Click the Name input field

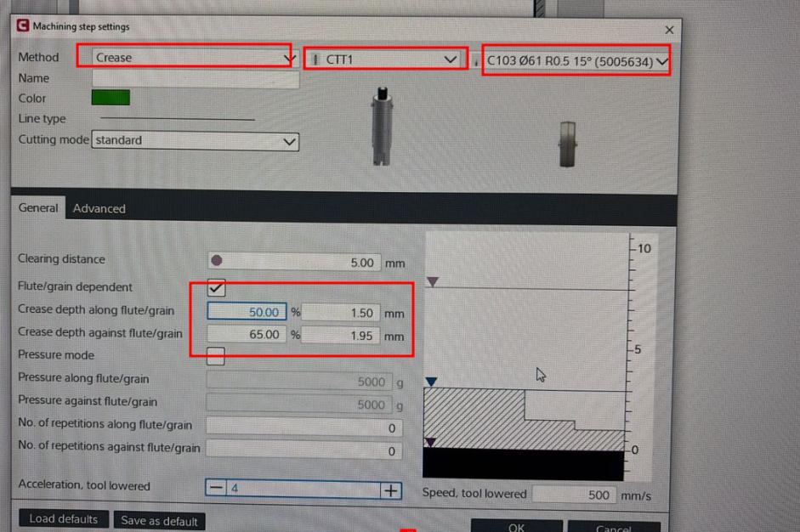pos(196,79)
